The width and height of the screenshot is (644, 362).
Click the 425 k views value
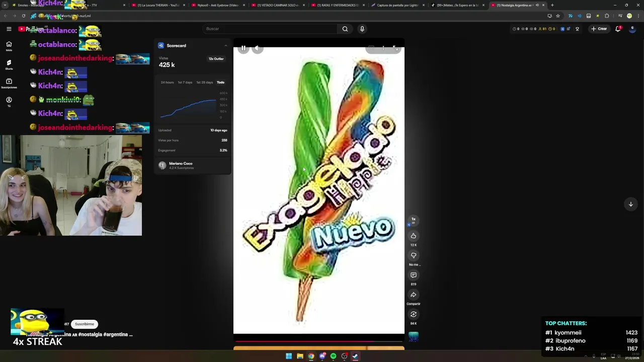[x=167, y=65]
